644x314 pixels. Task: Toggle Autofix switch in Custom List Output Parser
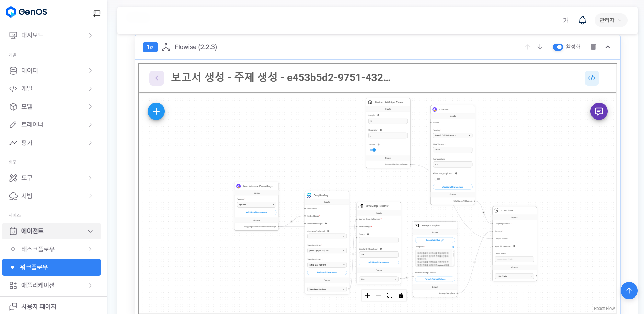[x=373, y=150]
